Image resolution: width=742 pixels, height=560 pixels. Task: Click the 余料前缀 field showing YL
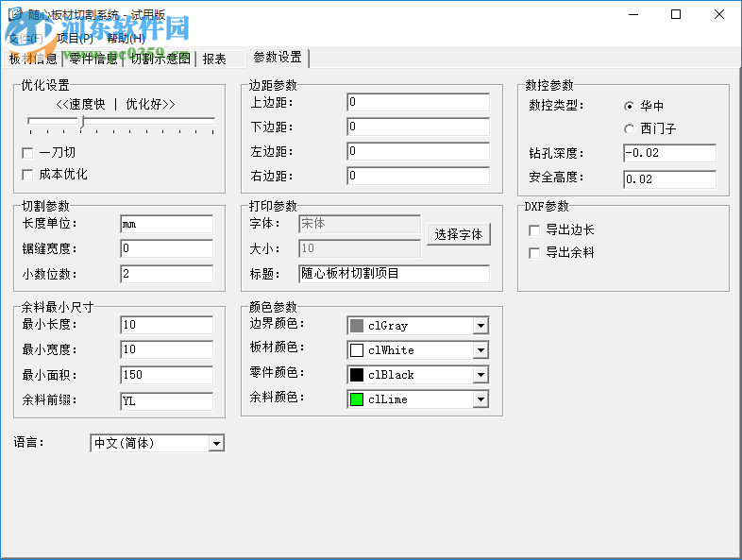[x=166, y=401]
